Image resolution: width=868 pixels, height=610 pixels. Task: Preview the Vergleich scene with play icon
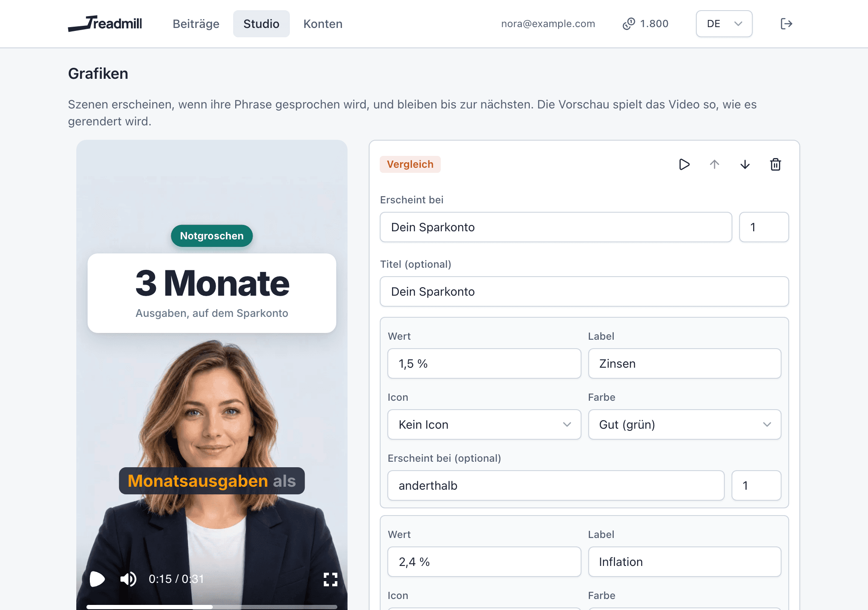point(684,164)
